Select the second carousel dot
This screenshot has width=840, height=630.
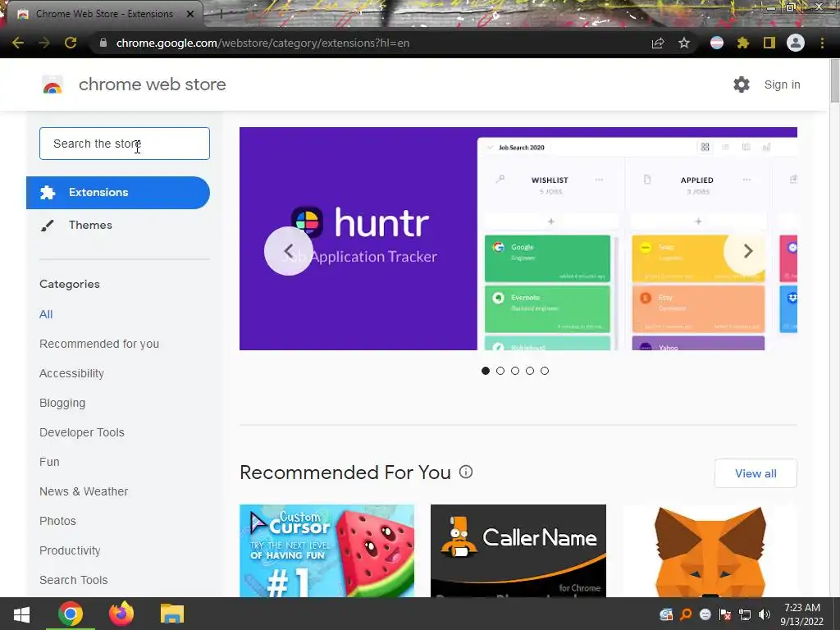pos(500,371)
